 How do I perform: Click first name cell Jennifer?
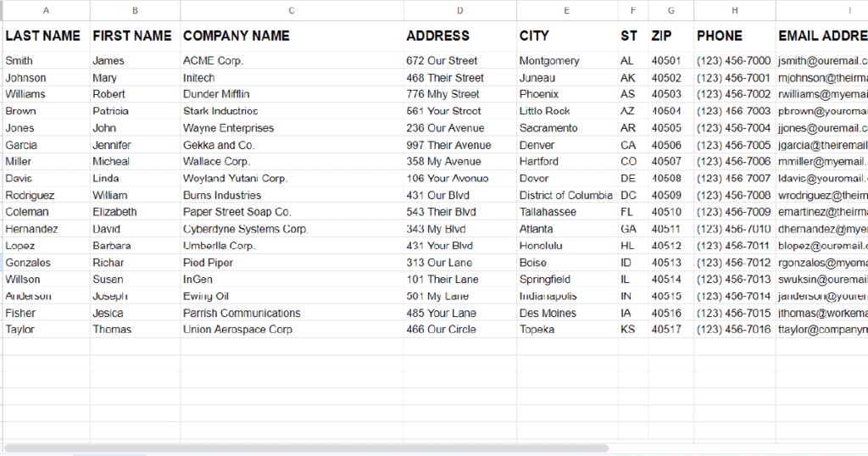point(135,145)
